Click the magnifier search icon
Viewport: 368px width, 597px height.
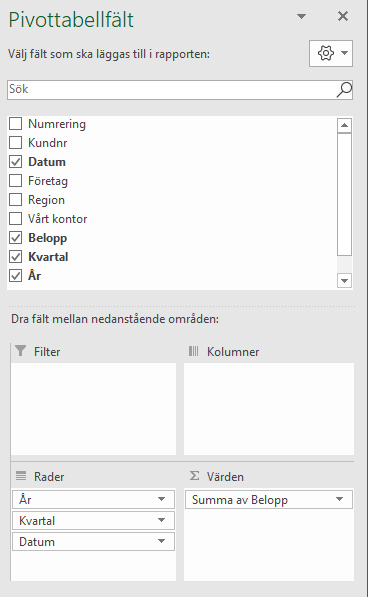click(344, 90)
